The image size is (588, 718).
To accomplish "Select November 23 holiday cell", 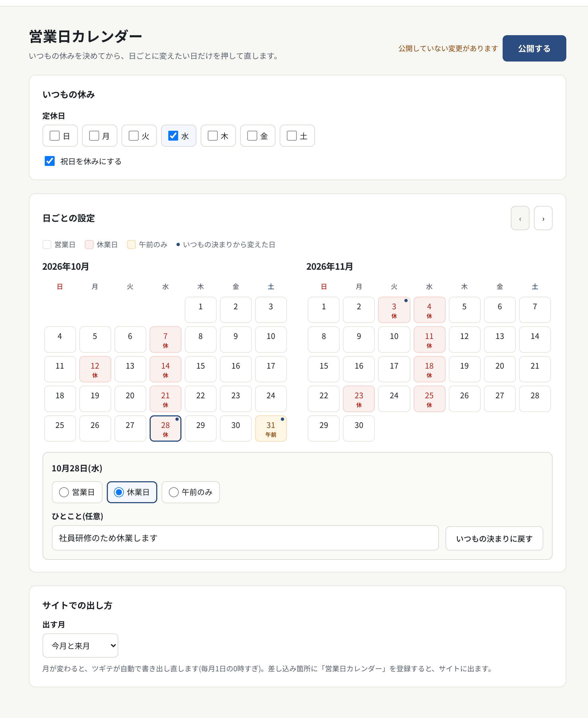I will click(359, 399).
